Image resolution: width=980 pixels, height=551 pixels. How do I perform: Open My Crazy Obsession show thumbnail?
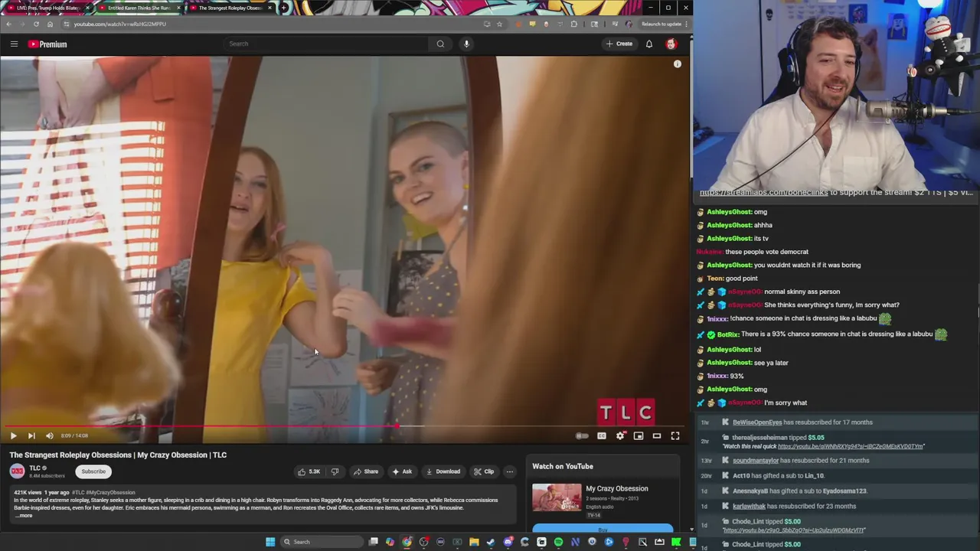click(557, 497)
